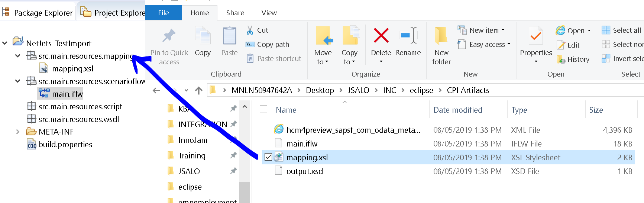Open the recent locations dropdown arrow
The image size is (644, 203).
[186, 90]
